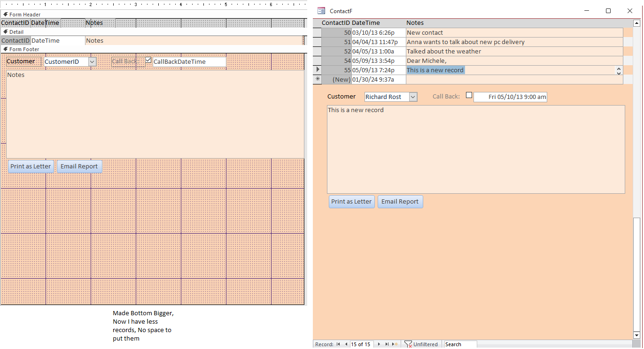The width and height of the screenshot is (644, 349).
Task: Go to the previous record
Action: tap(346, 344)
